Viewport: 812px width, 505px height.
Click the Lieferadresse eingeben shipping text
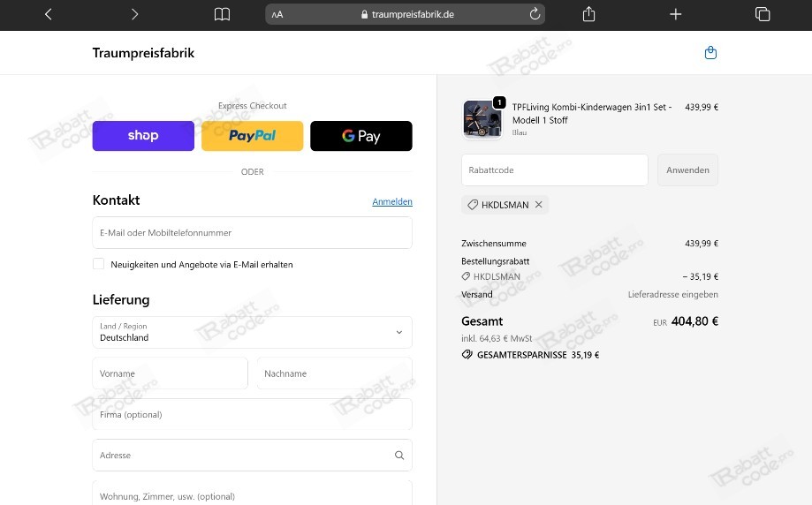point(672,294)
